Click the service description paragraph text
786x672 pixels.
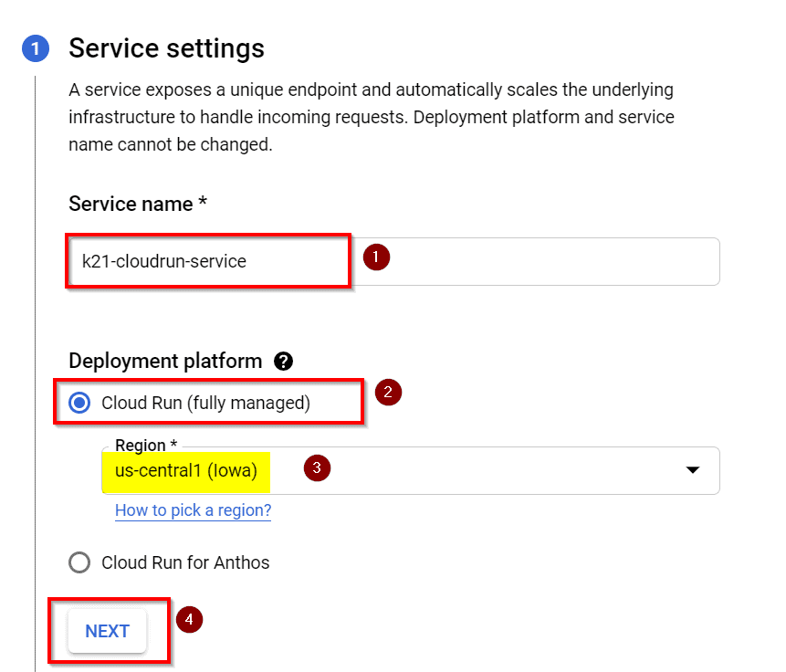(x=371, y=118)
